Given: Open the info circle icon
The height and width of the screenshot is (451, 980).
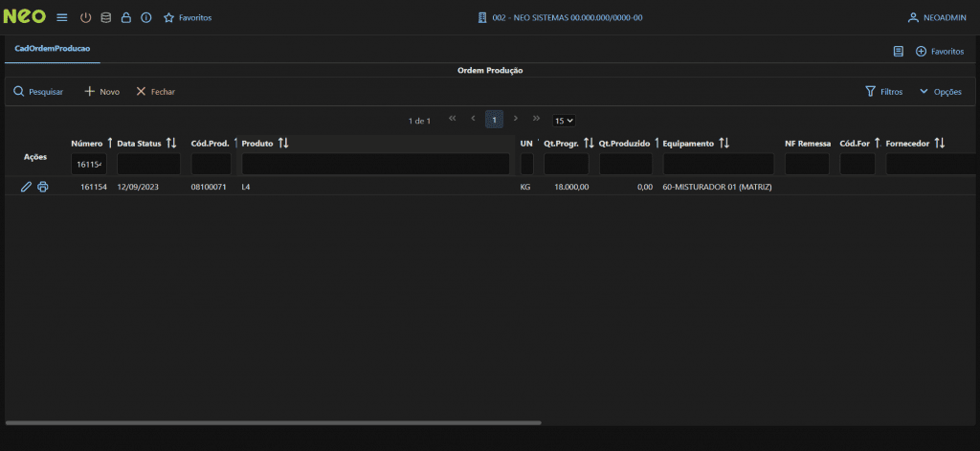Looking at the screenshot, I should click(145, 17).
